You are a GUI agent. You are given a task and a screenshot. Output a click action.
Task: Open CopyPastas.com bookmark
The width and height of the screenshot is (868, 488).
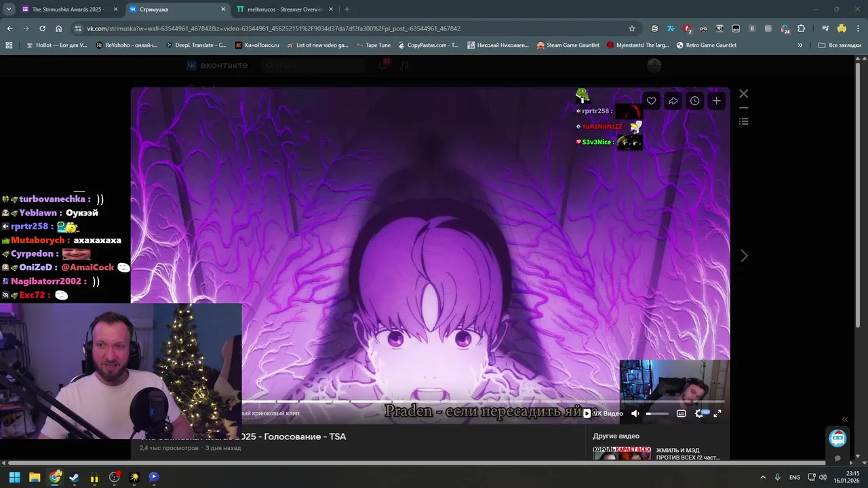point(428,45)
